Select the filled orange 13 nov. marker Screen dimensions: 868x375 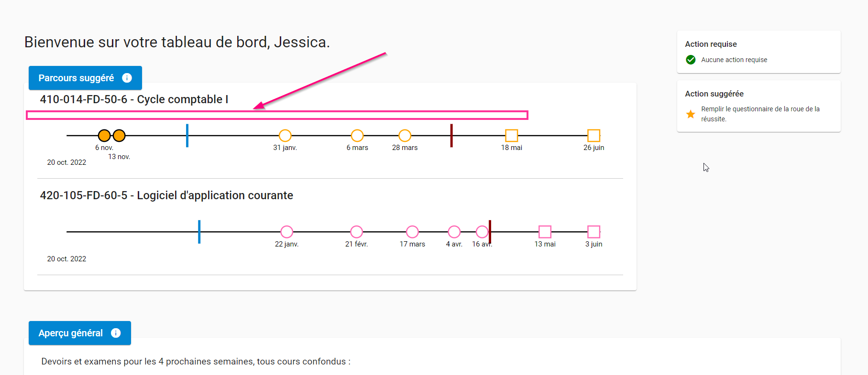(x=119, y=136)
